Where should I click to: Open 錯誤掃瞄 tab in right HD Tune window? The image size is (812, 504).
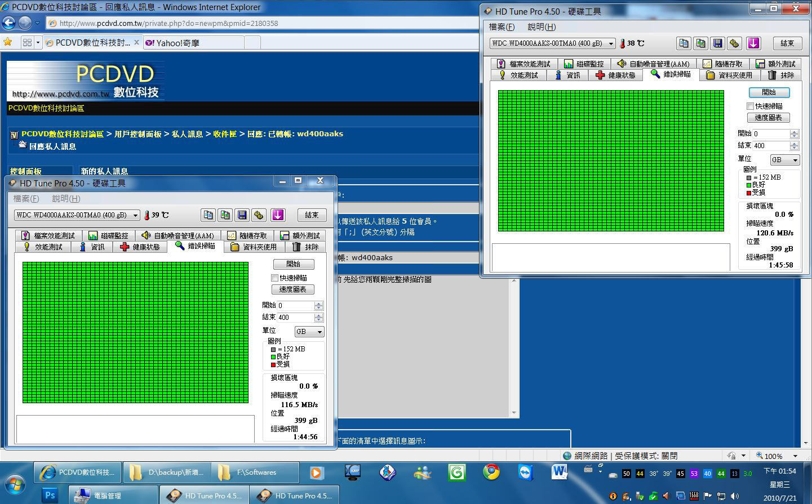tap(671, 74)
